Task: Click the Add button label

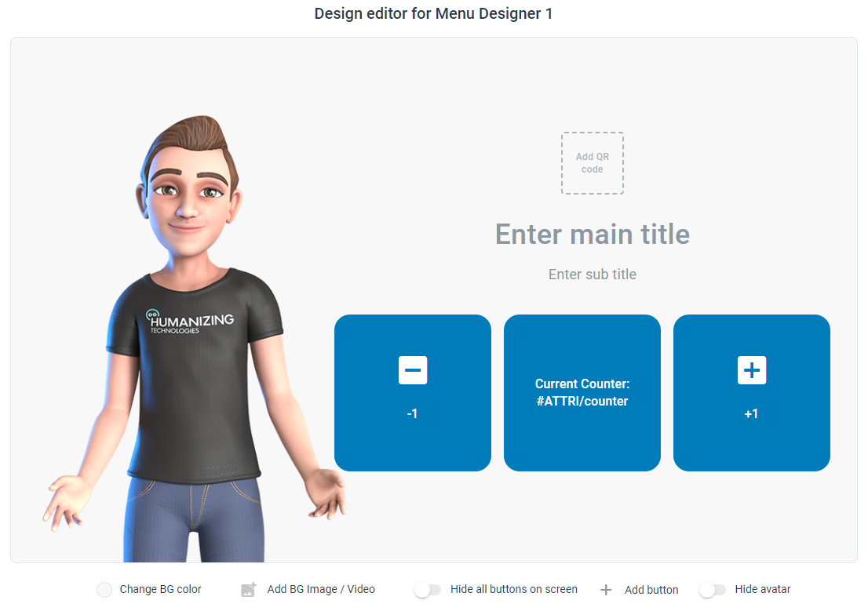Action: [x=651, y=590]
